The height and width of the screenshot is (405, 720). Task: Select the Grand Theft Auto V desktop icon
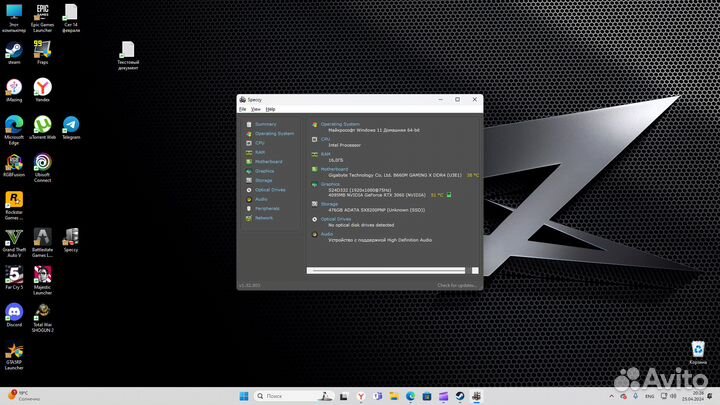pyautogui.click(x=14, y=243)
